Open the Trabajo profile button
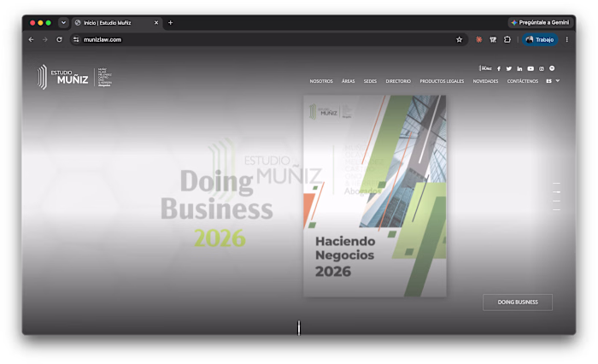 [x=540, y=39]
